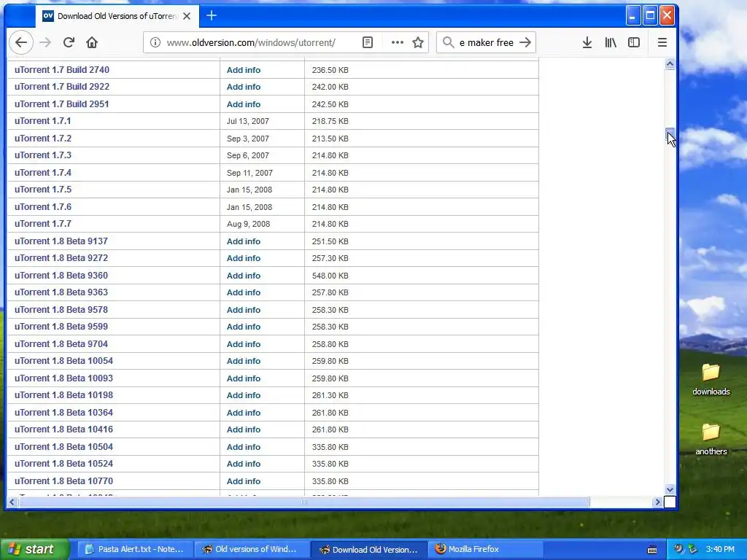
Task: Open uTorrent 1.7 Build 2951 link
Action: [x=62, y=104]
